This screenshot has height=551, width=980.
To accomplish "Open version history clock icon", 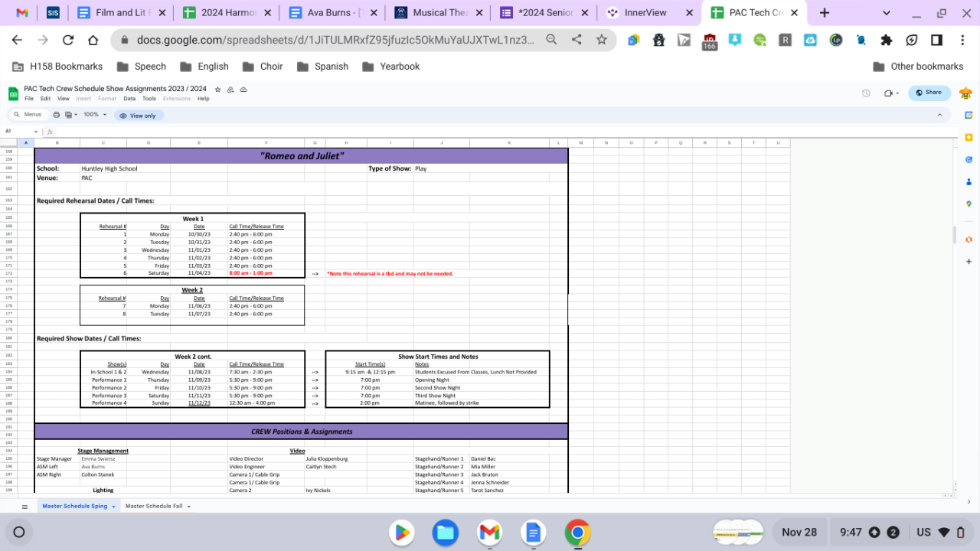I will pos(866,93).
